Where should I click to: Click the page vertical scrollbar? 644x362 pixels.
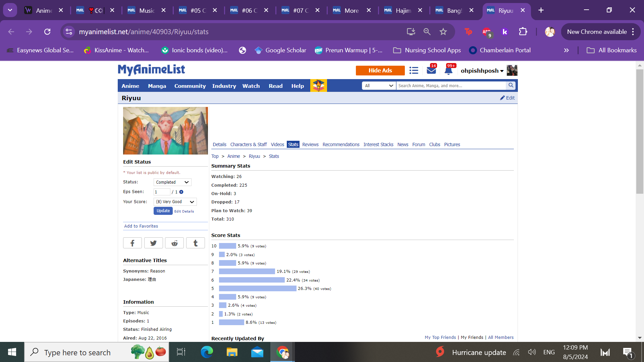tap(640, 131)
